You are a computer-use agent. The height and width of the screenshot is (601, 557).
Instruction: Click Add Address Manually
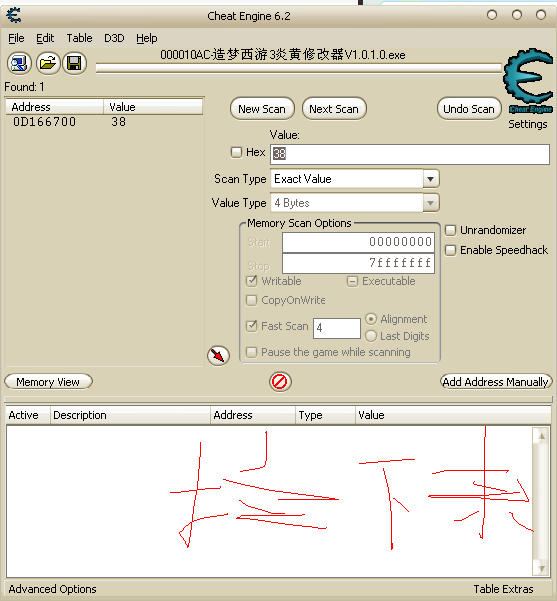click(496, 382)
